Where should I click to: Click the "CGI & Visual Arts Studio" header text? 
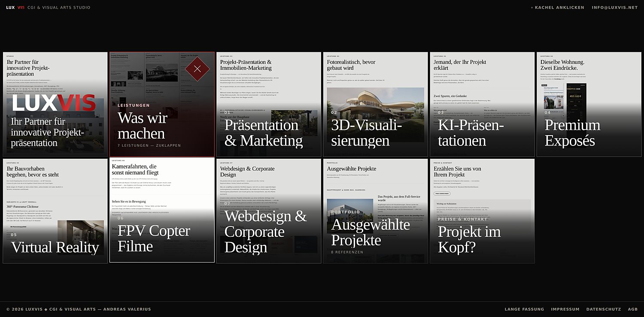tap(59, 8)
